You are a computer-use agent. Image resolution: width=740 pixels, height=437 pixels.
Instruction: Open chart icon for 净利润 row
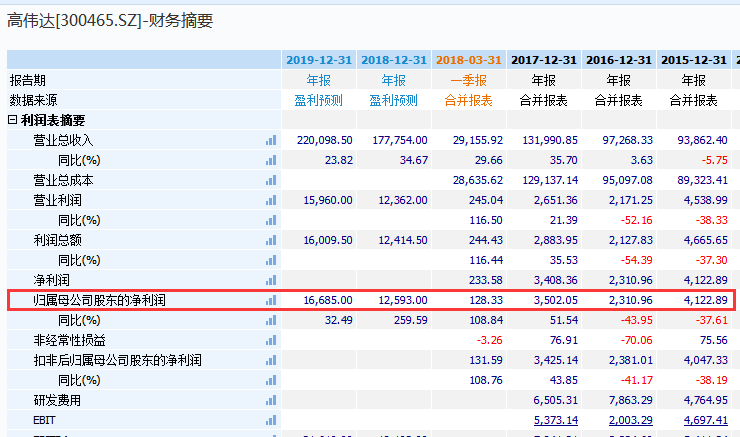tap(271, 280)
